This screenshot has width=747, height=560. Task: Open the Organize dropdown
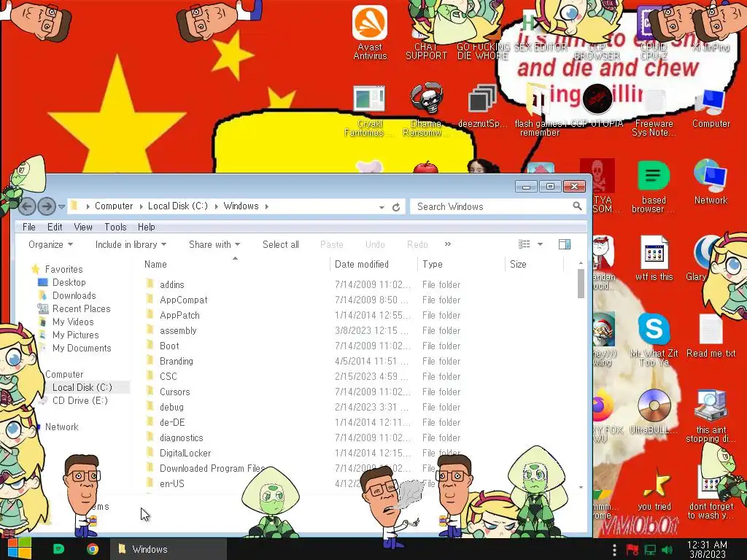(x=50, y=244)
